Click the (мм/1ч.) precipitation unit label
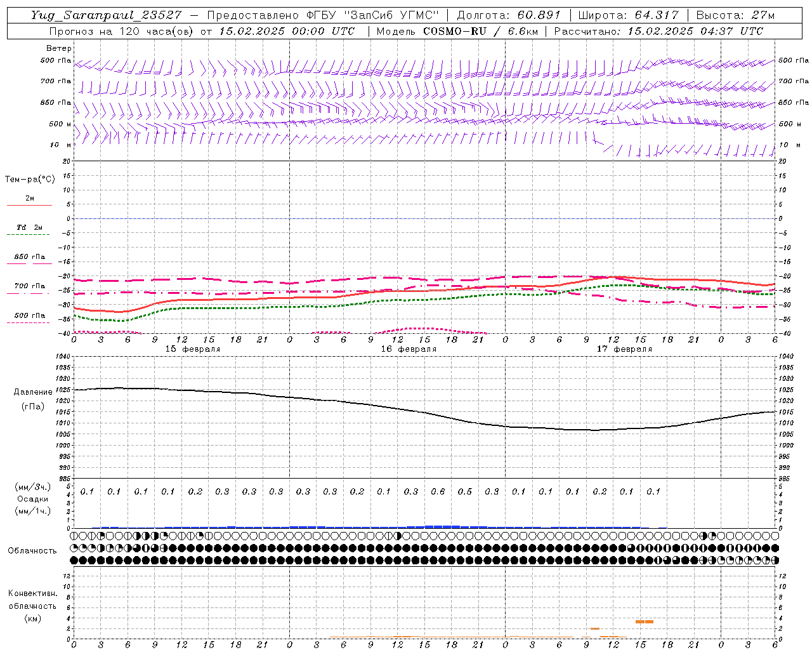 tap(33, 511)
